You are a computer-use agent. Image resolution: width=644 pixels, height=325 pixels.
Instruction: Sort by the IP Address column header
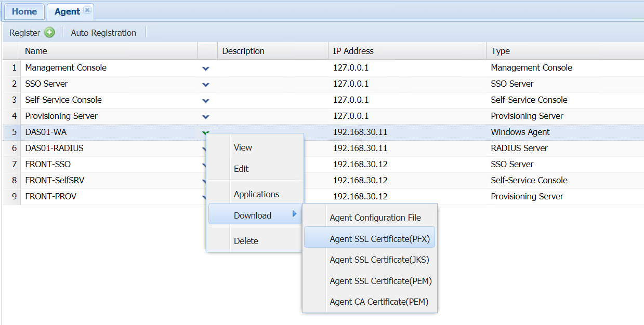click(x=353, y=51)
